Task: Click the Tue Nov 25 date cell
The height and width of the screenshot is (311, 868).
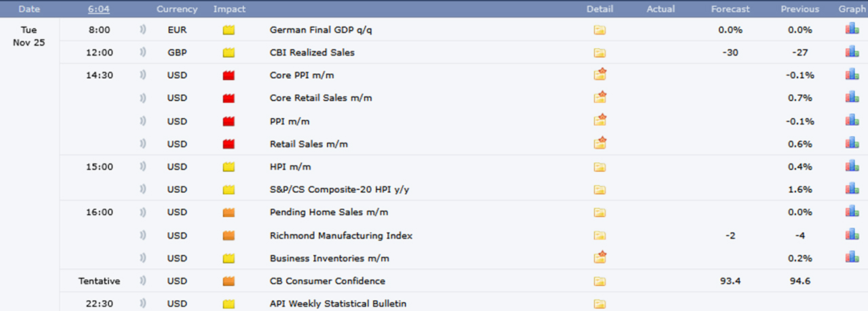Action: (x=29, y=37)
